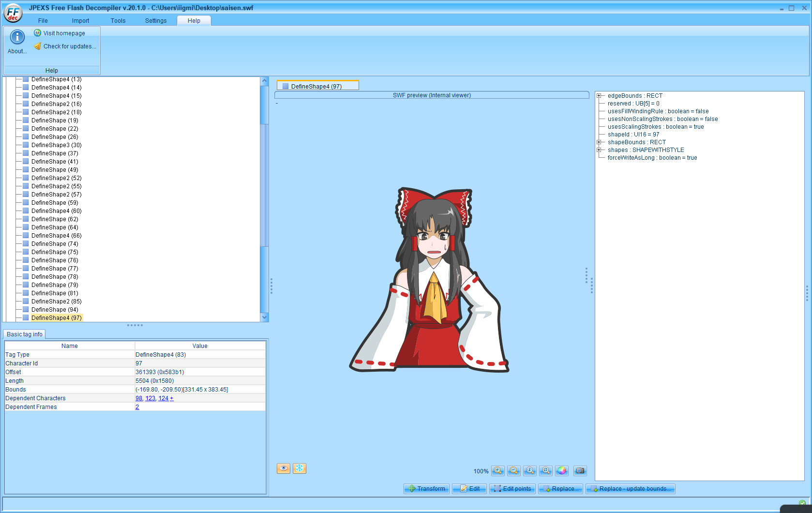Viewport: 812px width, 513px height.
Task: Click the tag tree scrollbar down arrow
Action: (x=264, y=317)
